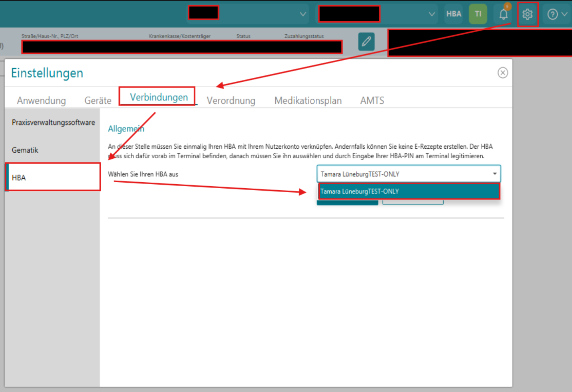This screenshot has height=392, width=572.
Task: Click the label Wählen Sie Ihren HBA aus
Action: [143, 174]
